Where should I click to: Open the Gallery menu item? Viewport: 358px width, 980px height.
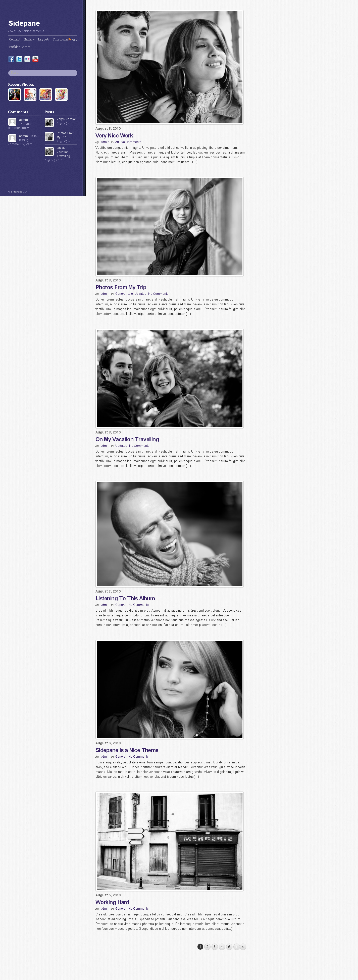tap(29, 39)
